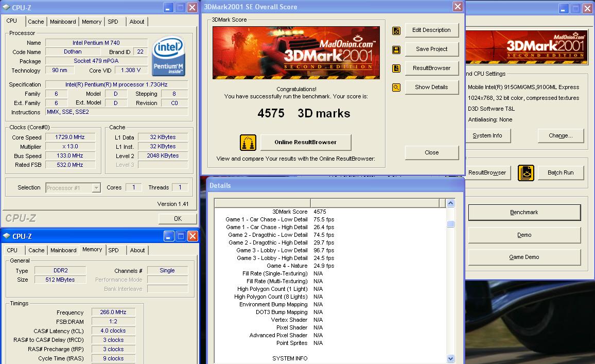The image size is (595, 364).
Task: Click the memory Size value 512 MBytes
Action: (60, 280)
